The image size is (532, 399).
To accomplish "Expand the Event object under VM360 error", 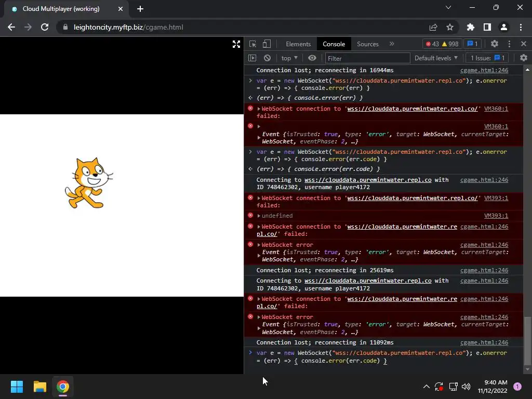I will 259,138.
